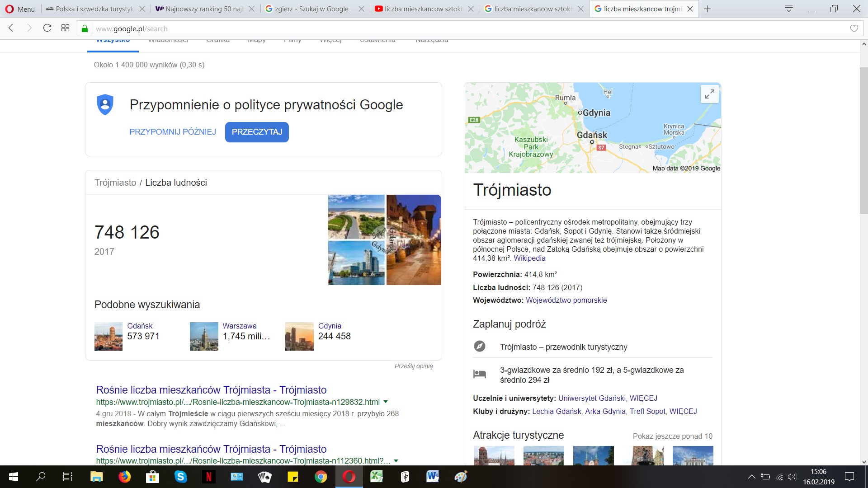Screen dimensions: 868x488
Task: Open the hotel prices row with bed icon
Action: [x=592, y=375]
